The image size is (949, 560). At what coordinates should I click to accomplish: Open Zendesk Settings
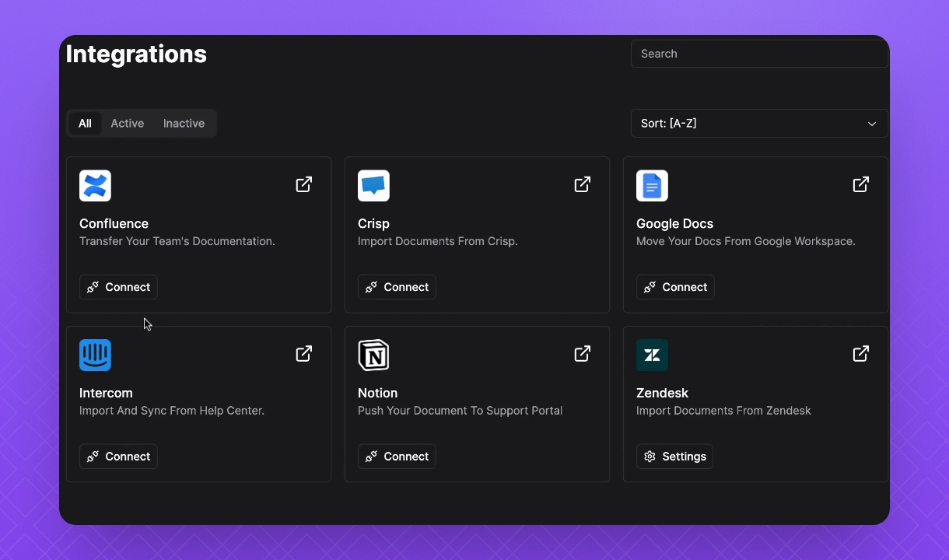tap(674, 457)
